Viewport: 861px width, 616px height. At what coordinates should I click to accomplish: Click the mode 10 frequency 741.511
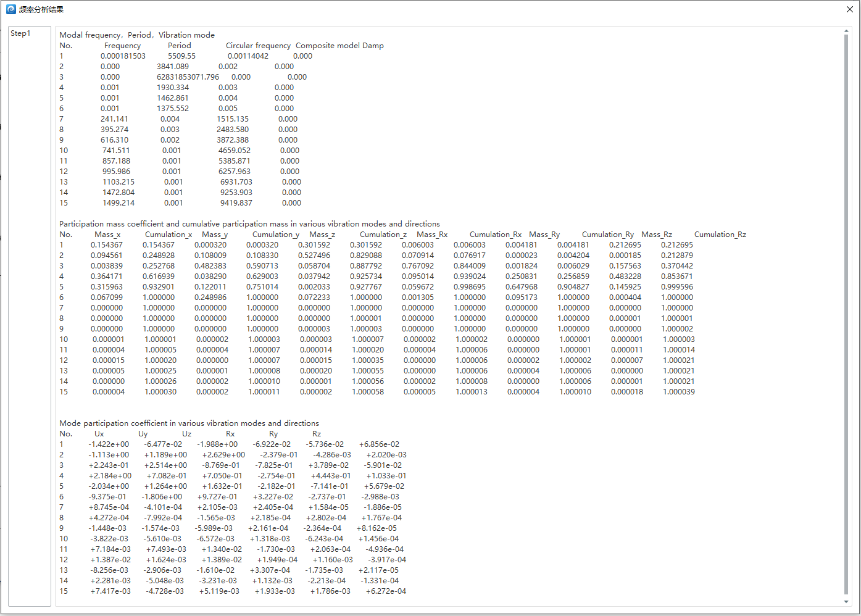[116, 151]
